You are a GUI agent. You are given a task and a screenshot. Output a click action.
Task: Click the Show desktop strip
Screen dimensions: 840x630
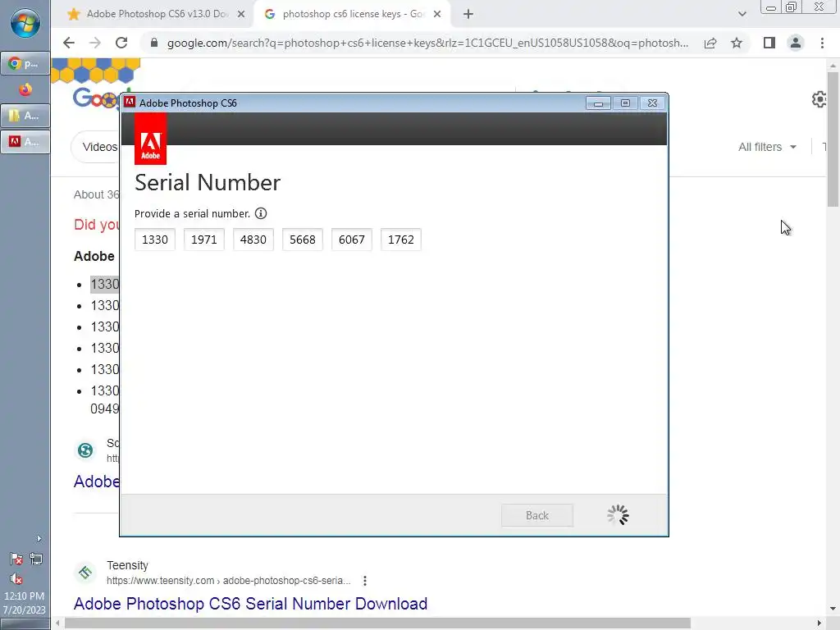click(x=24, y=624)
